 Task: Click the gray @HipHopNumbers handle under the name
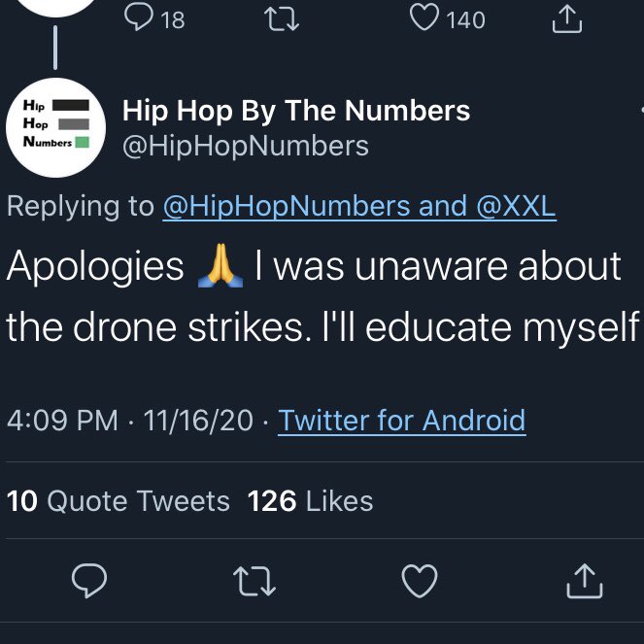245,147
